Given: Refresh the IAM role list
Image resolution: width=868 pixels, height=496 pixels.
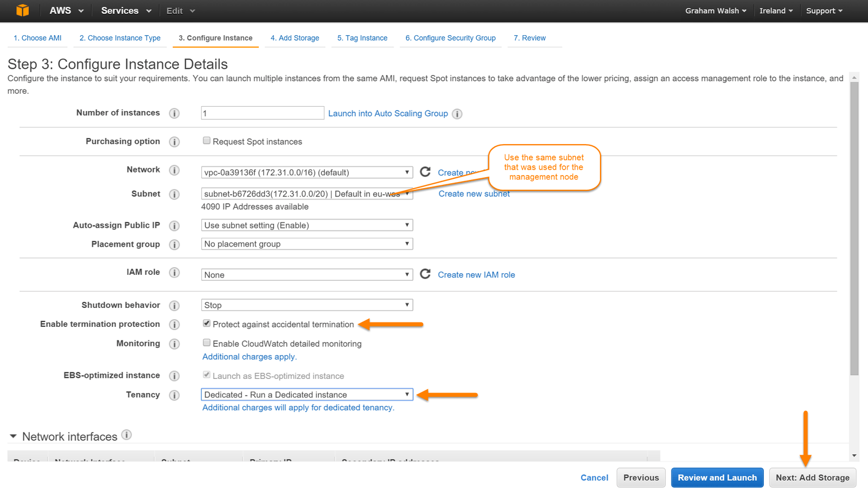Looking at the screenshot, I should tap(425, 274).
